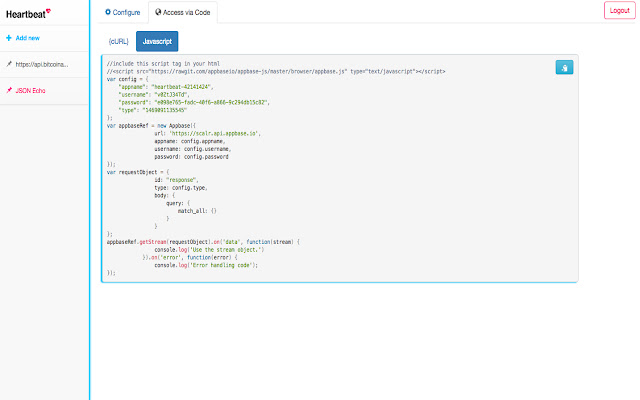Click the "username" config line
The image size is (640, 400).
tap(154, 95)
